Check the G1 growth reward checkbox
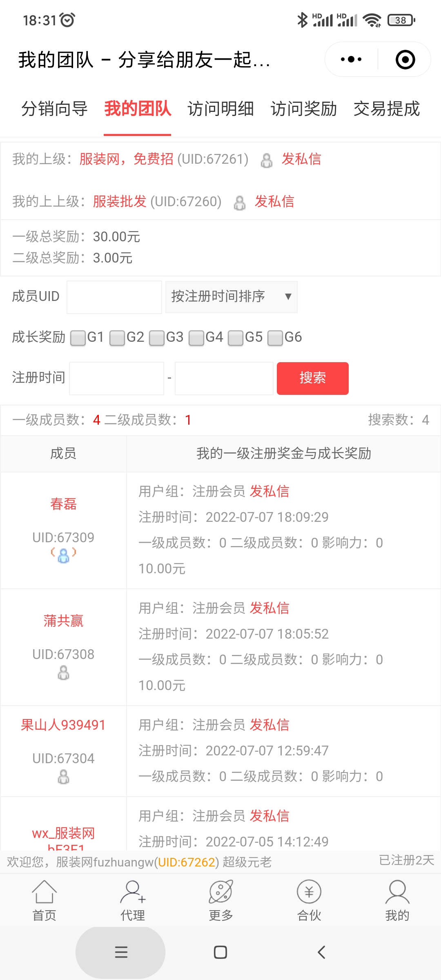 pos(78,338)
